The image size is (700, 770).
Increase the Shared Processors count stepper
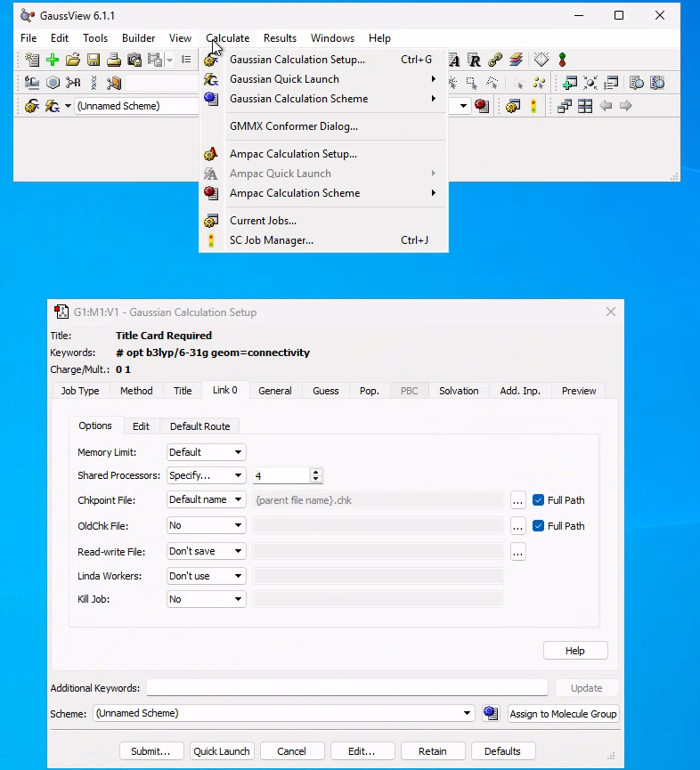[x=316, y=472]
